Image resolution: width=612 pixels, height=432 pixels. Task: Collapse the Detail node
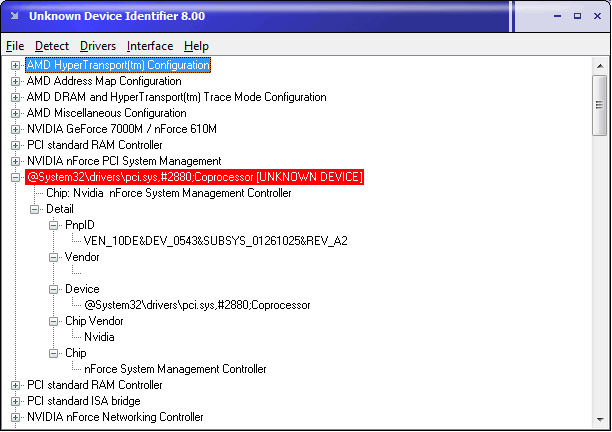(x=34, y=209)
